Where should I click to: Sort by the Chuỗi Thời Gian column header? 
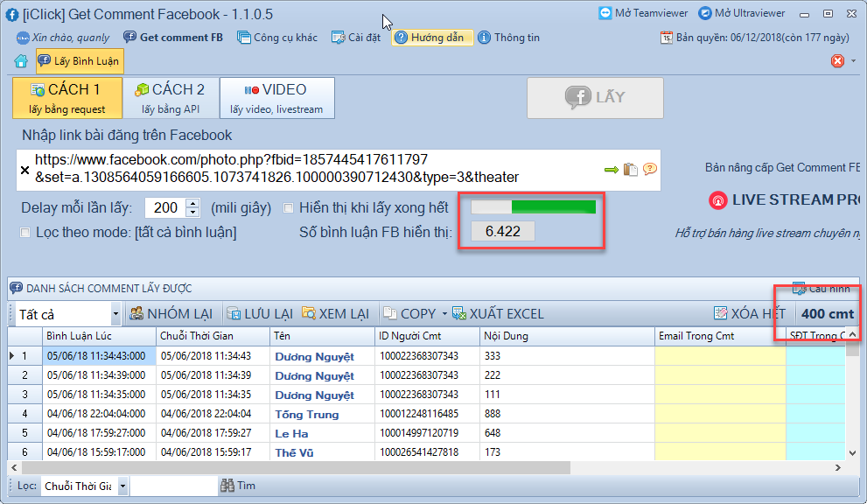(x=213, y=336)
